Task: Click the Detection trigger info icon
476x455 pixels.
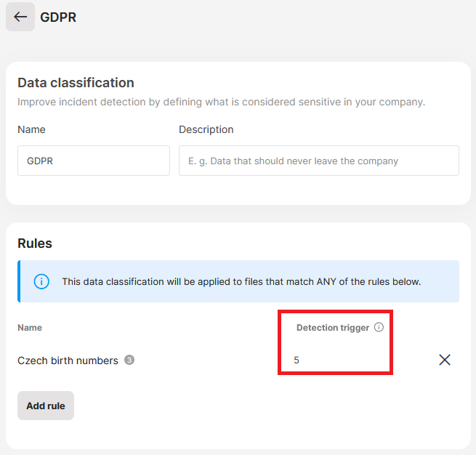Action: pyautogui.click(x=379, y=327)
